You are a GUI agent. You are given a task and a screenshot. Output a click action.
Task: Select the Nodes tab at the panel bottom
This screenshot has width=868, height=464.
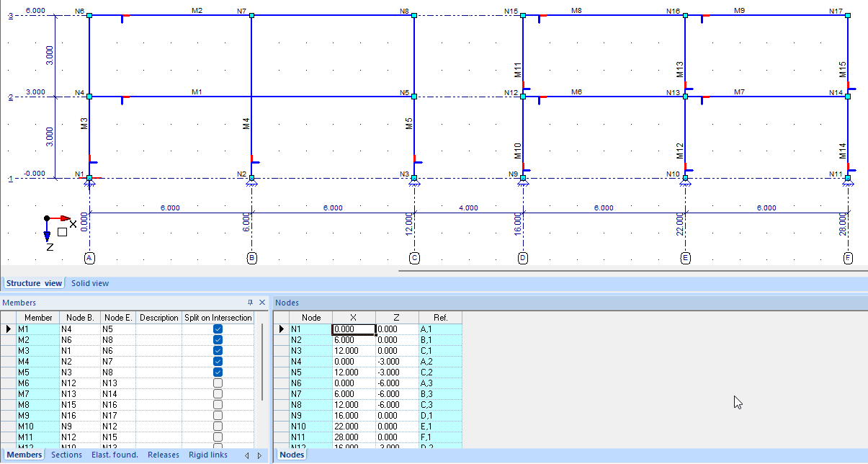tap(292, 455)
